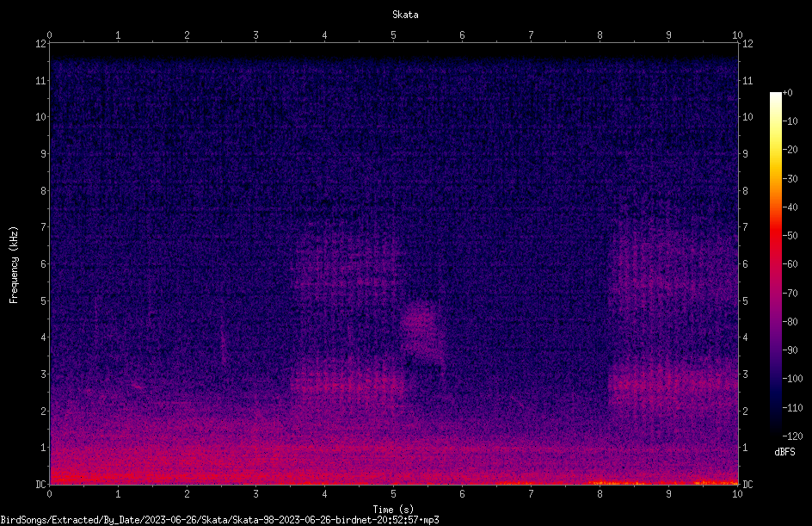Viewport: 812px width, 526px height.
Task: Click the "3" tick on the left frequency axis
Action: 44,374
